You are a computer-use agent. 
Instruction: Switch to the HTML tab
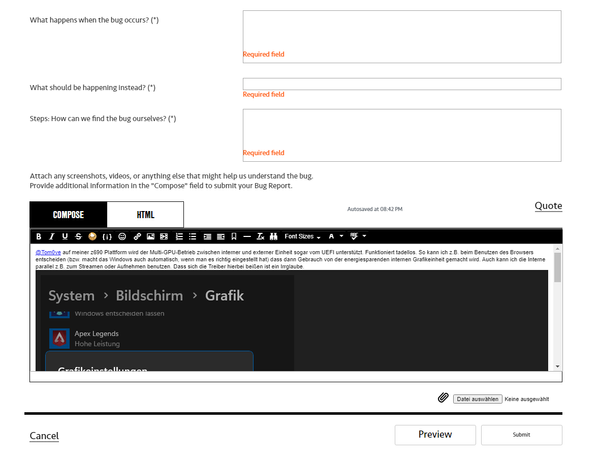145,215
